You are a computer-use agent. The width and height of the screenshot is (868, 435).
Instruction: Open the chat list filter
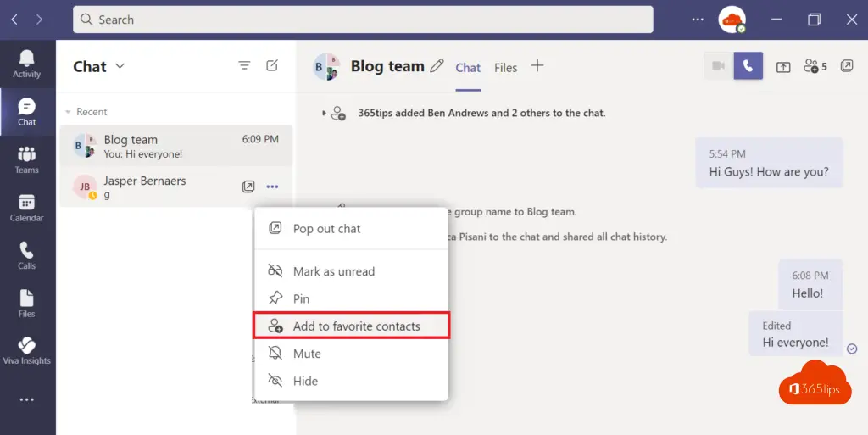[x=244, y=66]
